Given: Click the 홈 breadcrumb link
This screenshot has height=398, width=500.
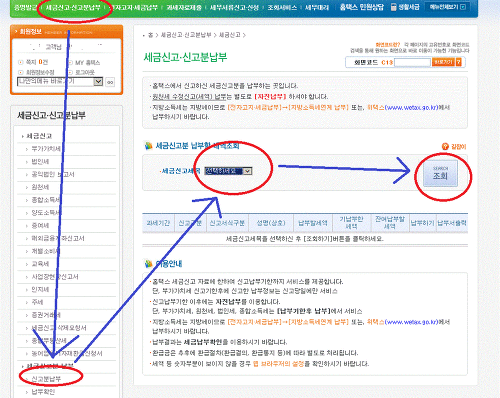Looking at the screenshot, I should tap(150, 35).
